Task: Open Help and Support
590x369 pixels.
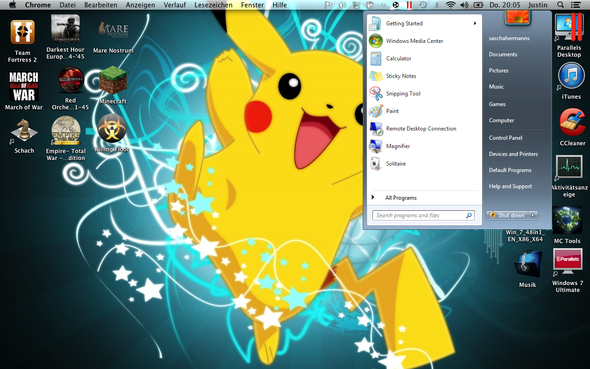Action: (x=510, y=186)
